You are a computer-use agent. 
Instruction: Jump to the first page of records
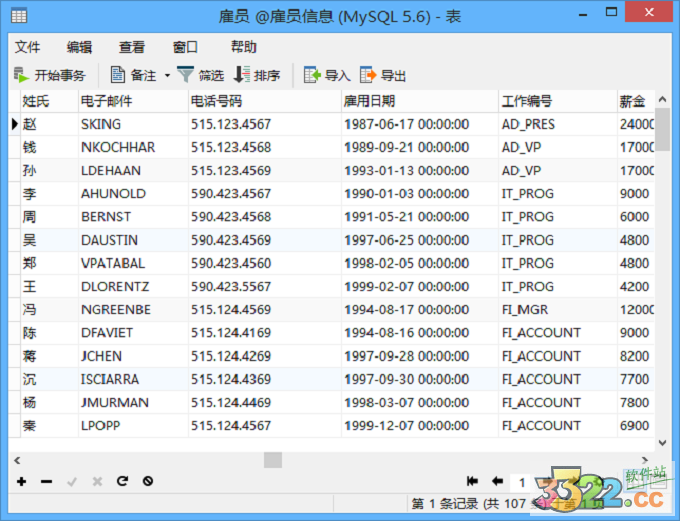472,481
